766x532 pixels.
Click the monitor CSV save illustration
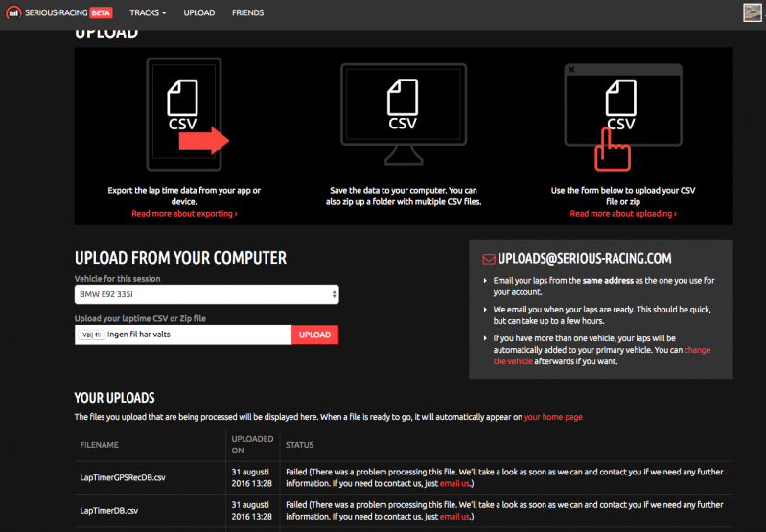coord(404,114)
